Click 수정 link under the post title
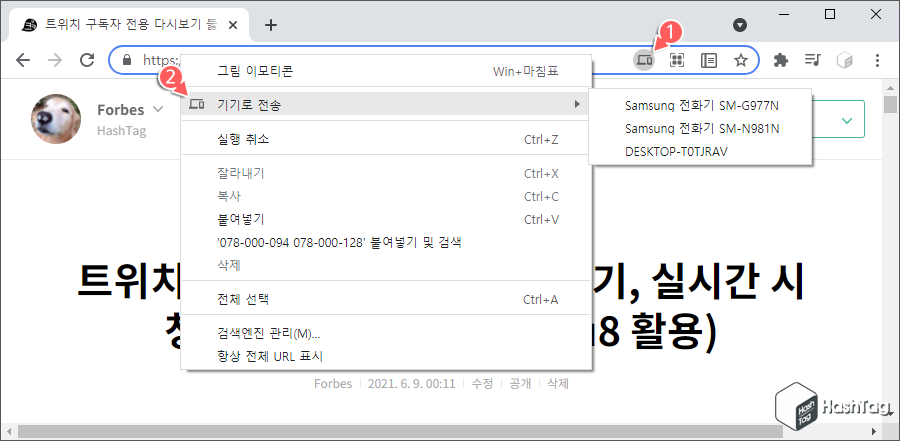The height and width of the screenshot is (441, 900). click(x=482, y=384)
